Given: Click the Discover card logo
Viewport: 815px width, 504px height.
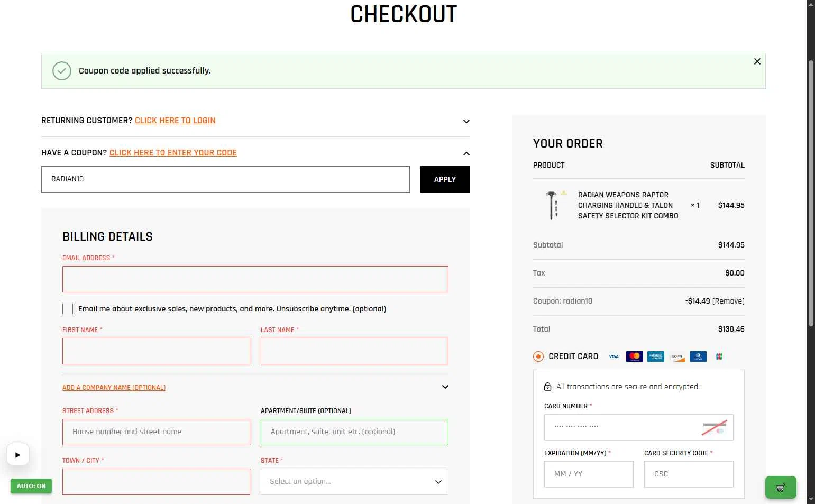Looking at the screenshot, I should [x=677, y=356].
